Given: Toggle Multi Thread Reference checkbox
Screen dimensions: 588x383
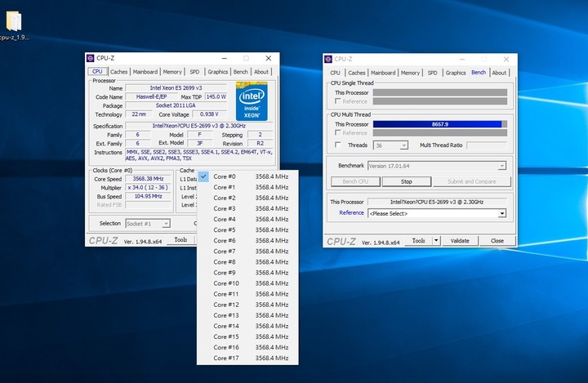Looking at the screenshot, I should coord(338,132).
